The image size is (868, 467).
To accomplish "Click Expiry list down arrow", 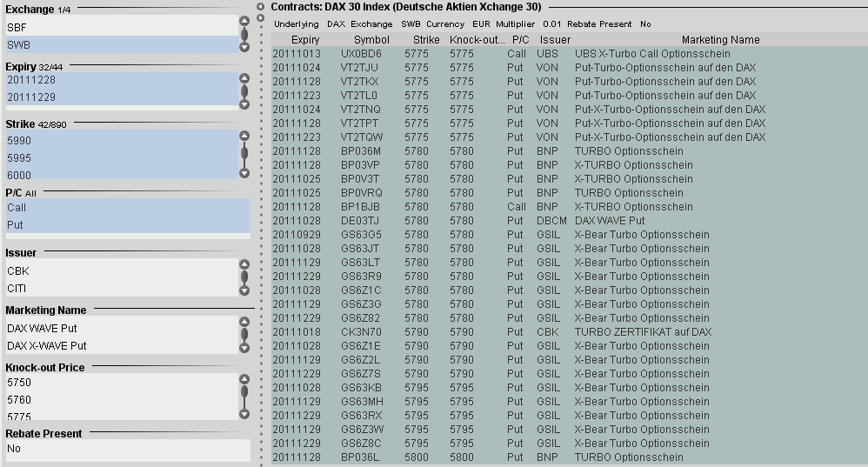I will [244, 104].
